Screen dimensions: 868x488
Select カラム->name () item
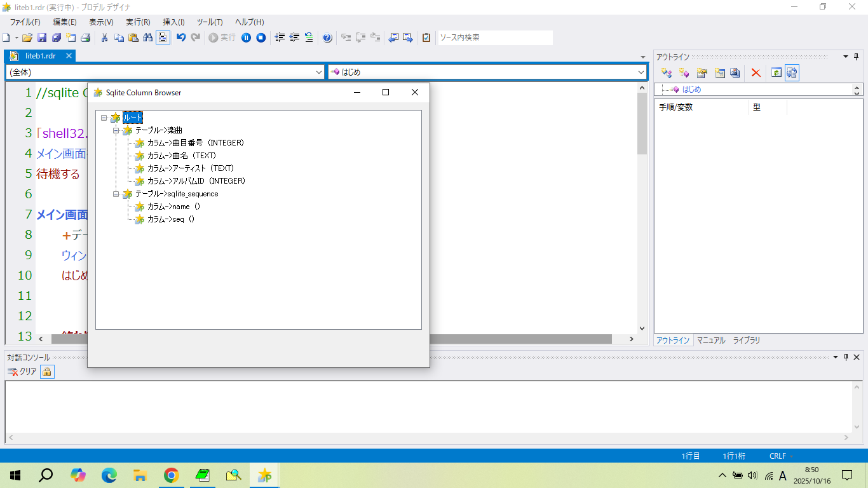174,207
